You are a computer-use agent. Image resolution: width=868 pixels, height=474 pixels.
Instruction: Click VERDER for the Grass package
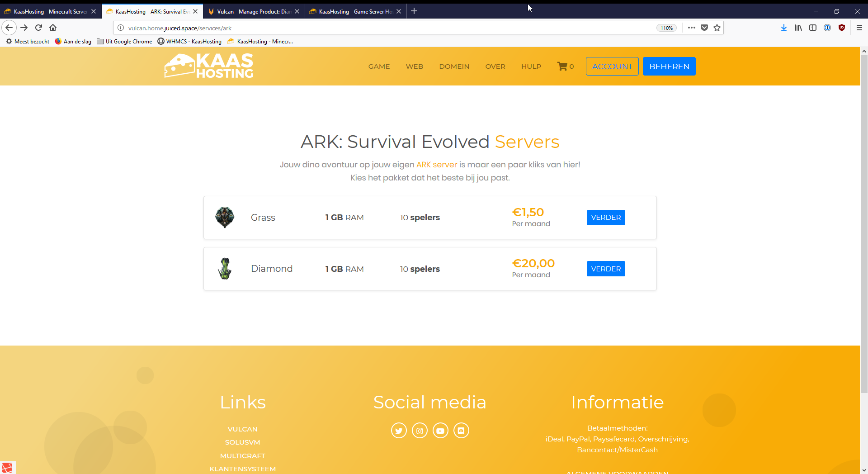point(606,218)
